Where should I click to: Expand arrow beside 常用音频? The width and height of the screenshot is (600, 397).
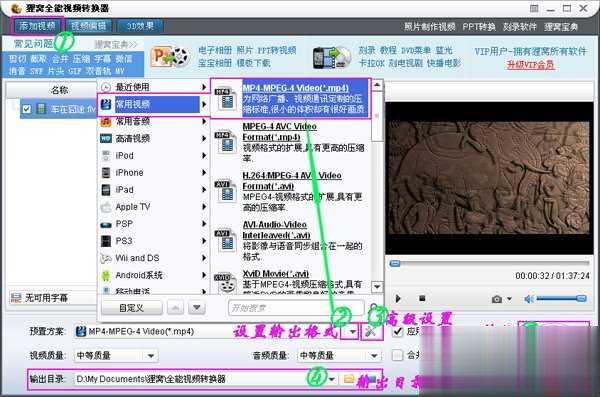[204, 121]
